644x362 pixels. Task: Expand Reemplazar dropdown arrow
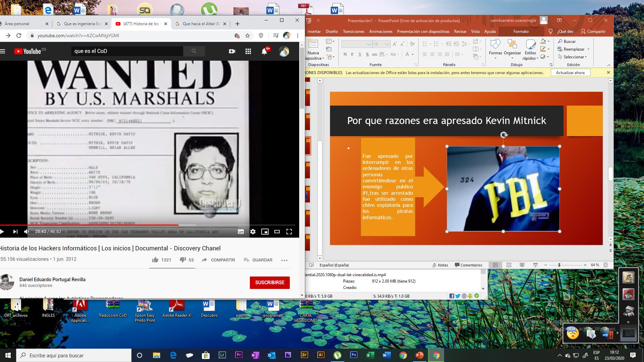[x=588, y=49]
